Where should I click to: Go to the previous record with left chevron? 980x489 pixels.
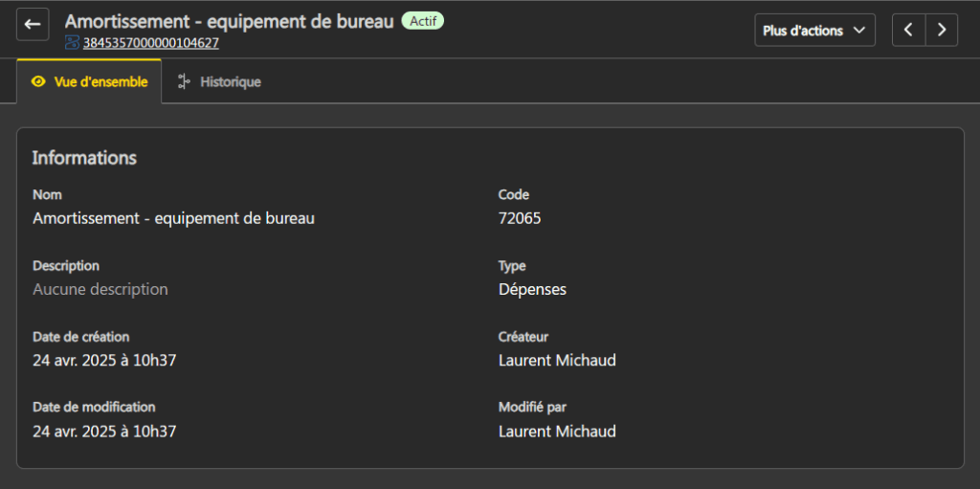pyautogui.click(x=908, y=30)
